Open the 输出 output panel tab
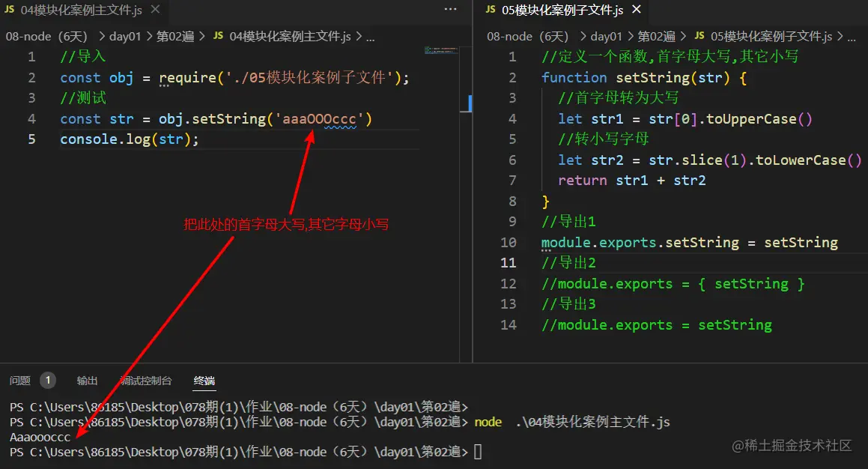Viewport: 868px width, 469px height. (x=87, y=381)
